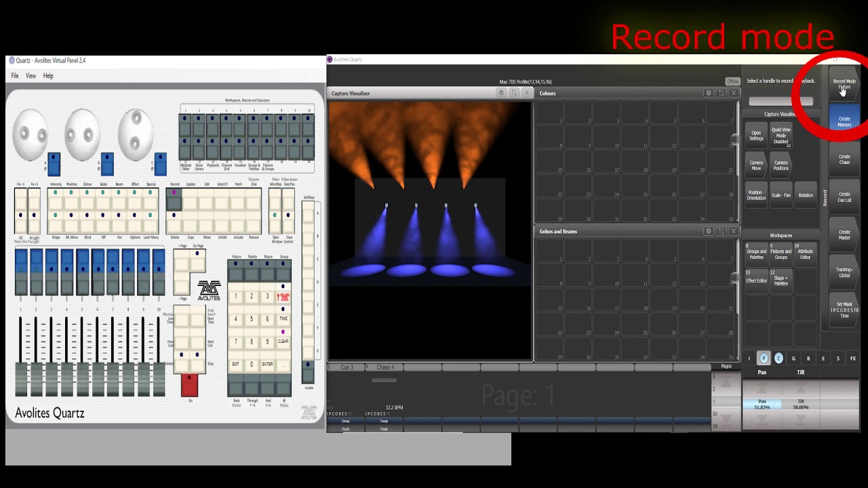Close the Gobos and Beams window
This screenshot has width=868, height=488.
point(733,231)
